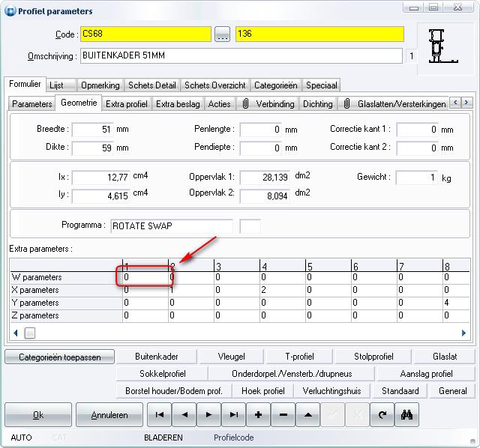This screenshot has height=448, width=480.
Task: Click the Dikte field showing 59
Action: pyautogui.click(x=93, y=148)
